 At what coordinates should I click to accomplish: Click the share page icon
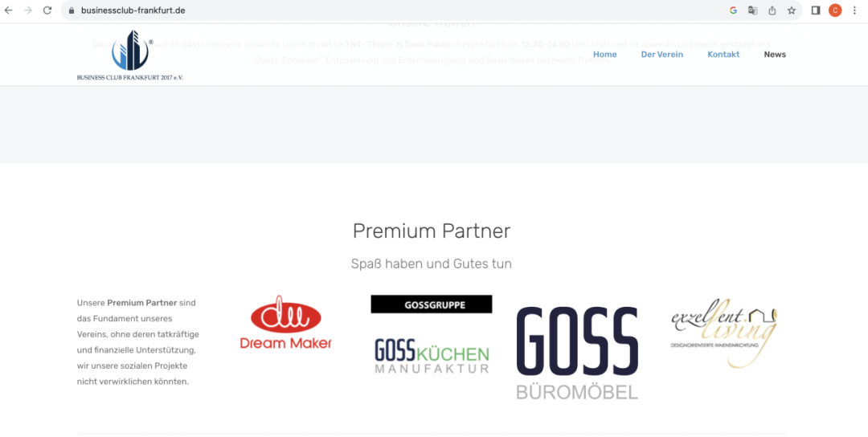coord(772,10)
